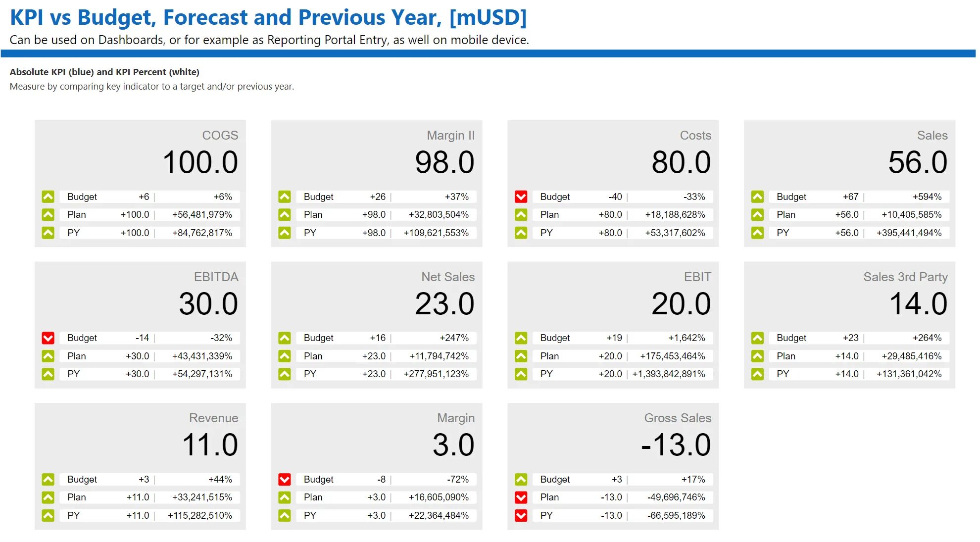980x542 pixels.
Task: Click the +594% Sales Budget percent
Action: (927, 197)
